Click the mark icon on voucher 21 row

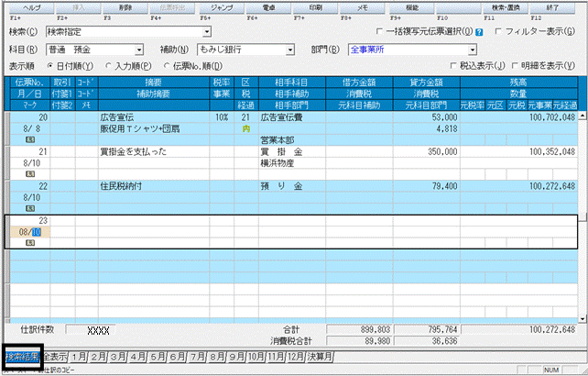[30, 174]
